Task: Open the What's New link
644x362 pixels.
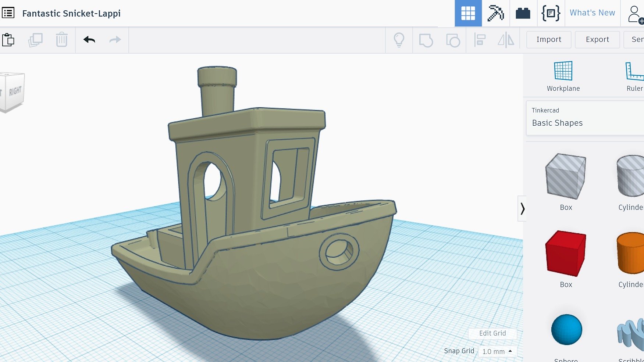Action: click(592, 13)
